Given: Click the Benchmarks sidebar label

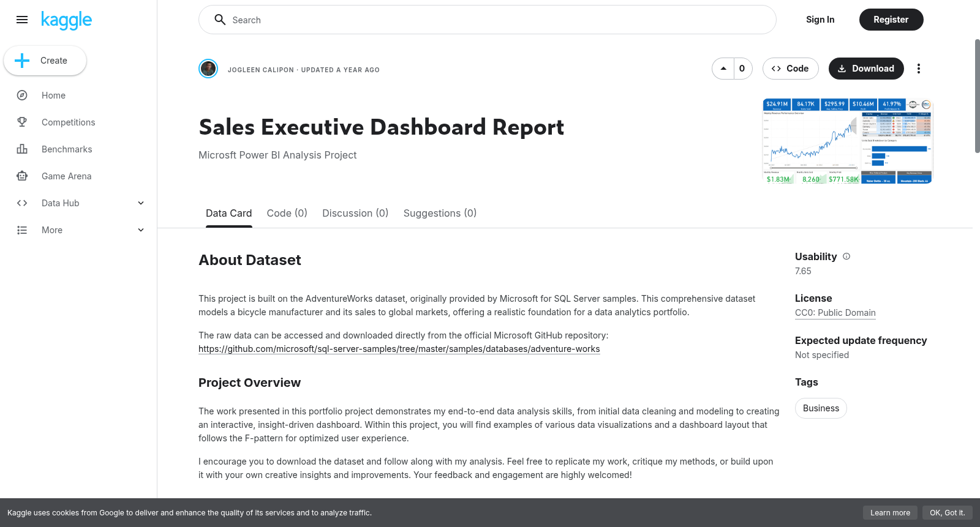Looking at the screenshot, I should coord(67,149).
